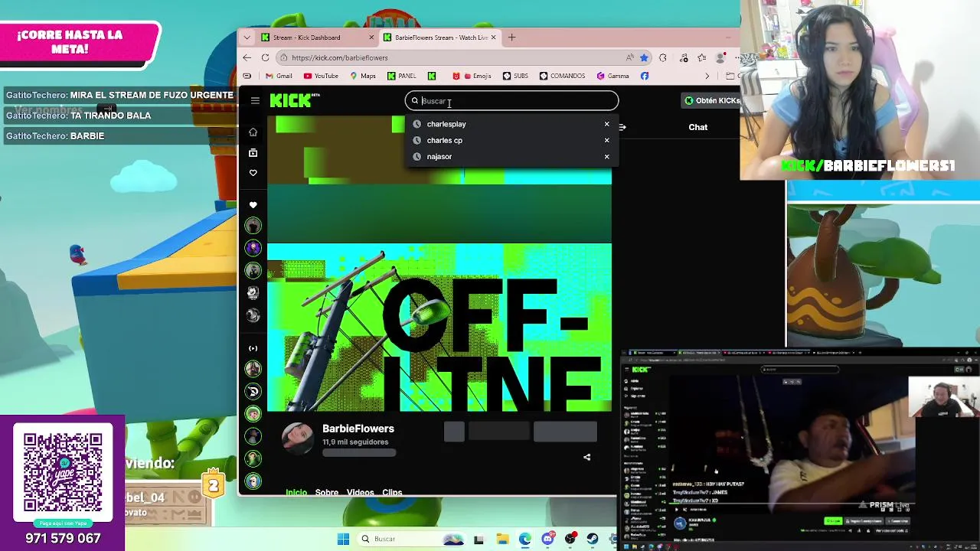This screenshot has height=551, width=980.
Task: Remove najasor from search history
Action: pos(606,157)
